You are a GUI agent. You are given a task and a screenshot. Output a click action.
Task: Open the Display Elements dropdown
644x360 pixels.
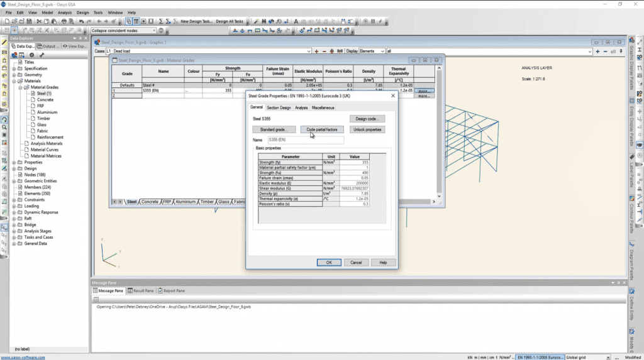tap(382, 52)
